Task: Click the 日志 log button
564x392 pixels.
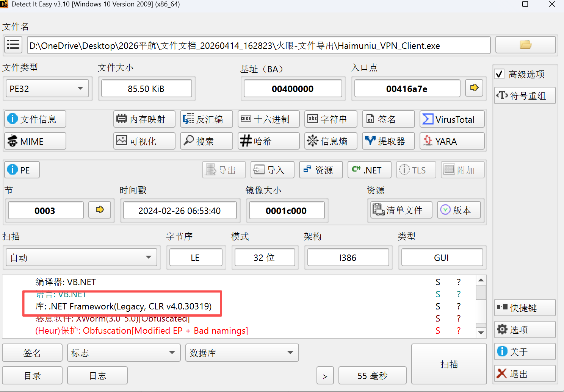Action: 97,375
